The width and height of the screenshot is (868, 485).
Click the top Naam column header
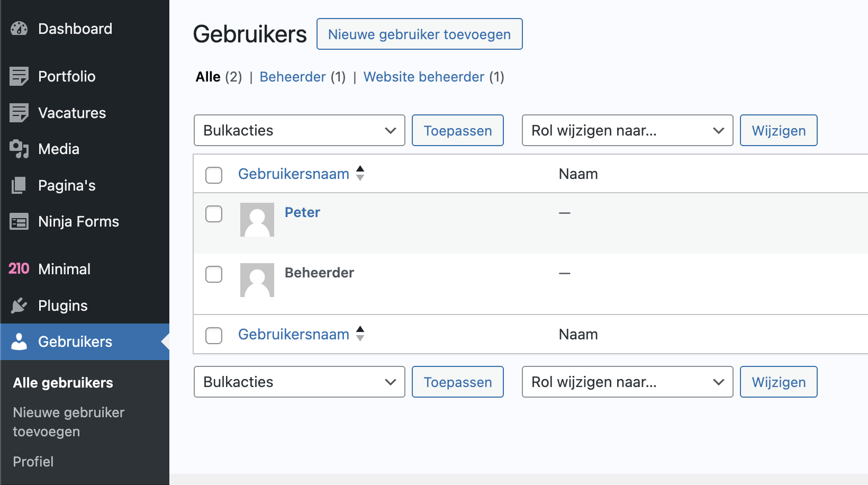coord(578,174)
